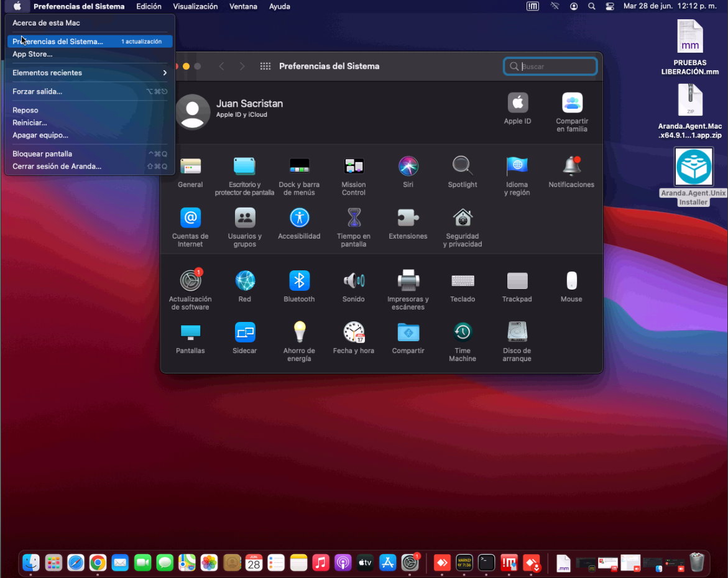Image resolution: width=728 pixels, height=578 pixels.
Task: Choose Forzar salida… menu entry
Action: [x=90, y=91]
